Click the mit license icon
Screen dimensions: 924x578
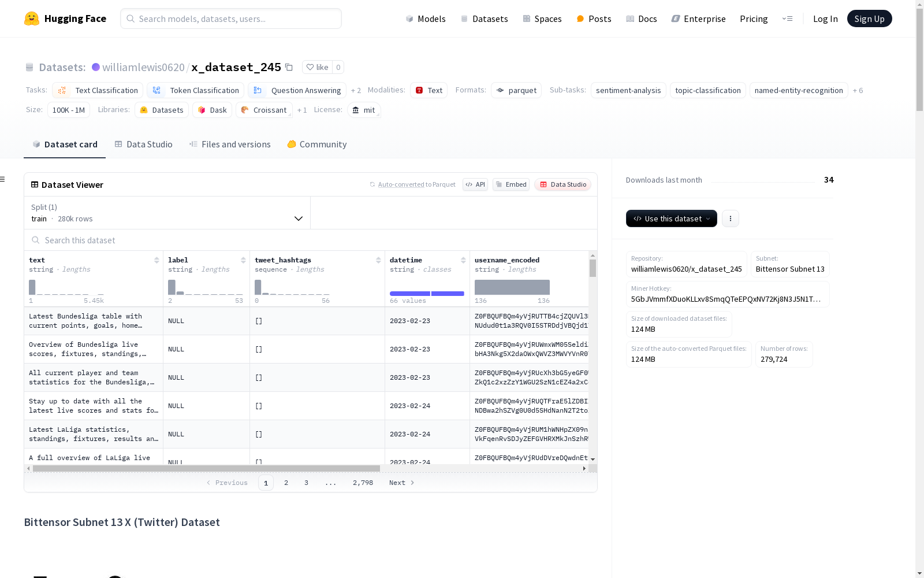(356, 110)
